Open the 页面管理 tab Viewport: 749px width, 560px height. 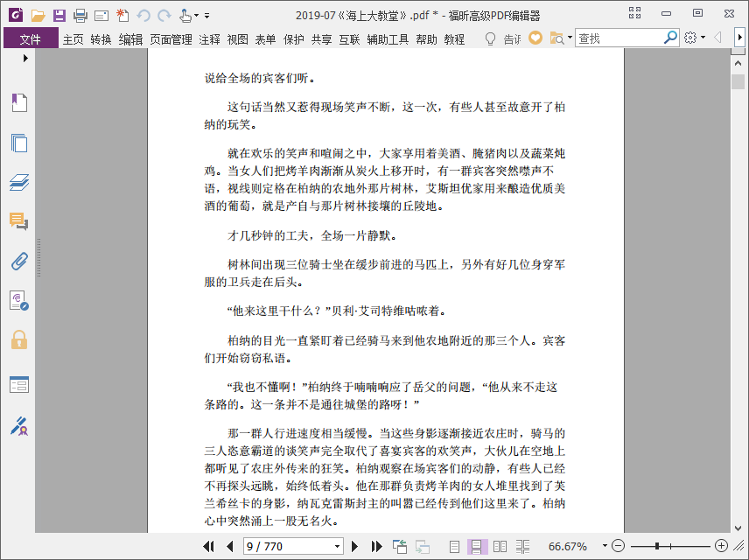click(171, 39)
